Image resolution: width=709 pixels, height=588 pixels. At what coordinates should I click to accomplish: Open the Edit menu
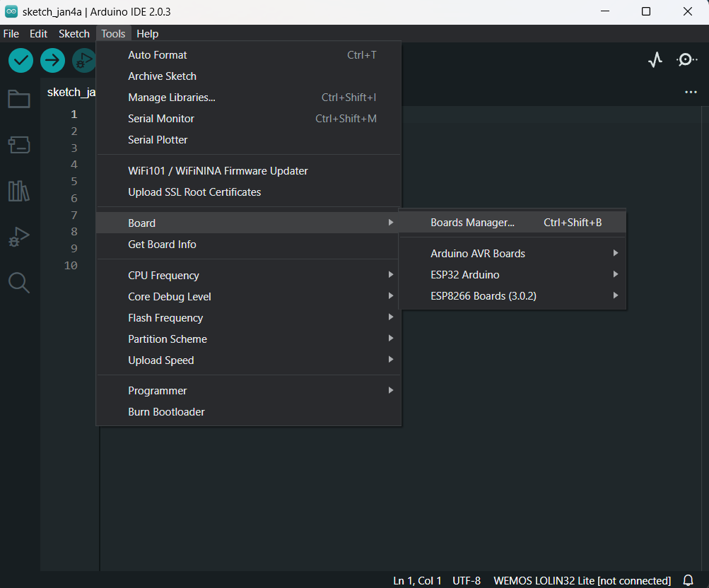click(38, 34)
